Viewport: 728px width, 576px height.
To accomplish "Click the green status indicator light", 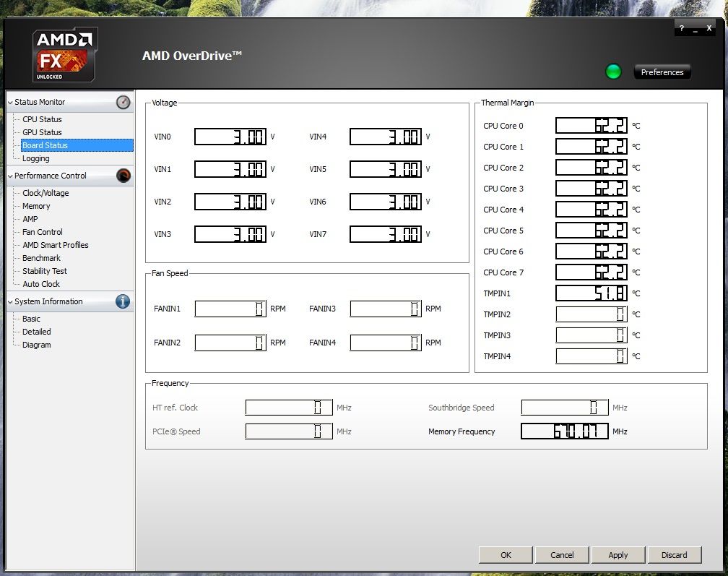I will click(x=613, y=72).
